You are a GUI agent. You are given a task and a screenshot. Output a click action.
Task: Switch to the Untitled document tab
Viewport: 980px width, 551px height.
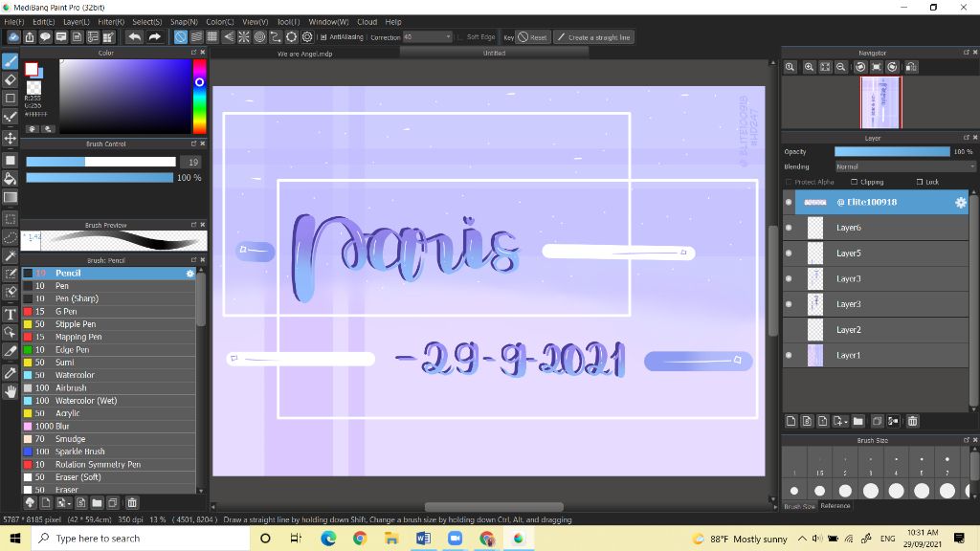click(494, 54)
